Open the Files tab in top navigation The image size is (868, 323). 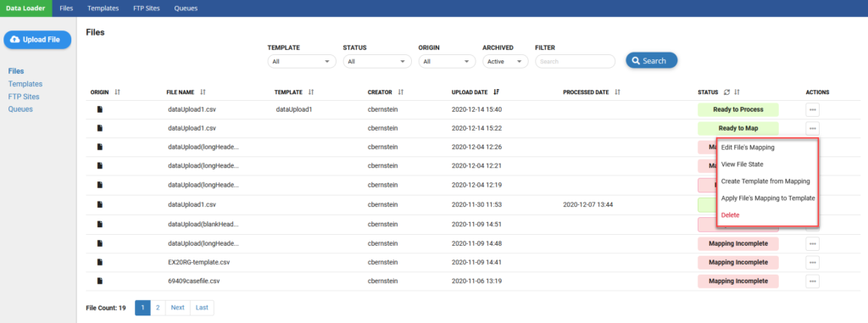[x=66, y=8]
